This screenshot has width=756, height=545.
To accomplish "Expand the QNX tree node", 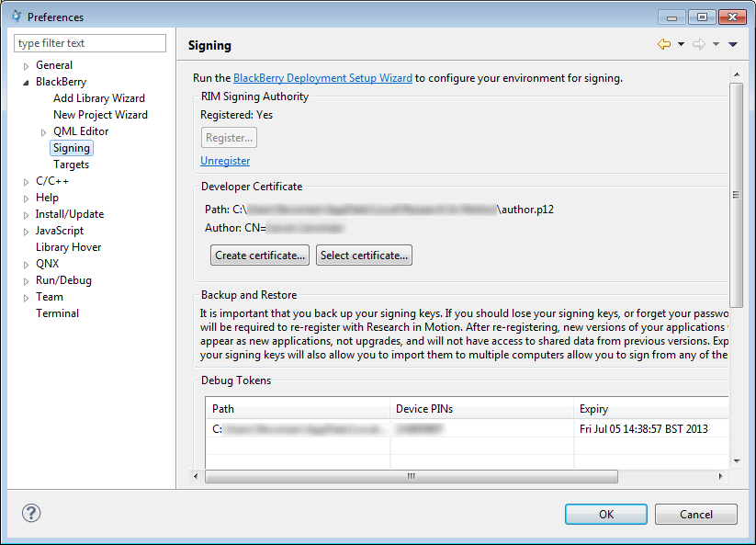I will click(x=26, y=265).
